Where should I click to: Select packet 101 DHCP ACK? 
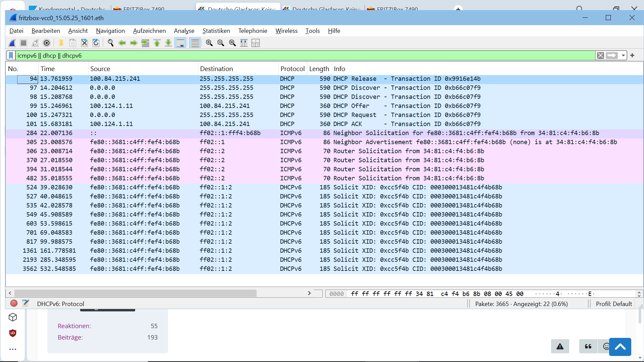click(324, 124)
